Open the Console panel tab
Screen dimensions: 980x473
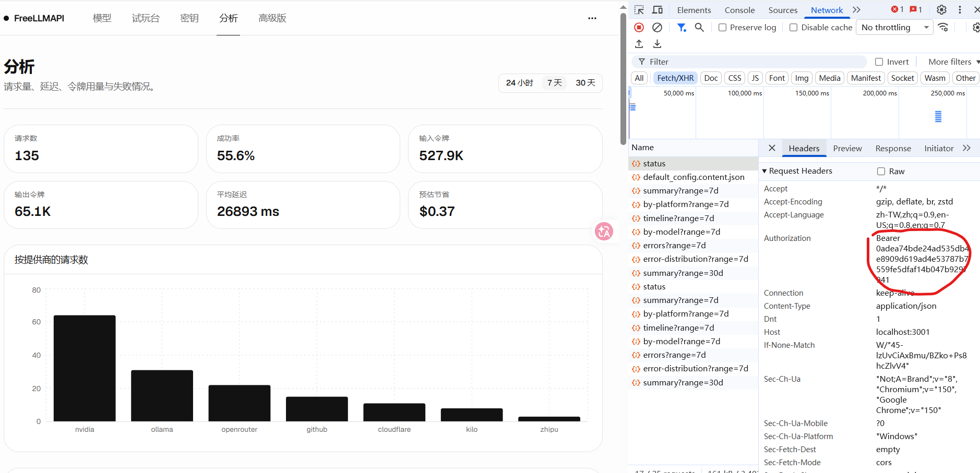(739, 10)
